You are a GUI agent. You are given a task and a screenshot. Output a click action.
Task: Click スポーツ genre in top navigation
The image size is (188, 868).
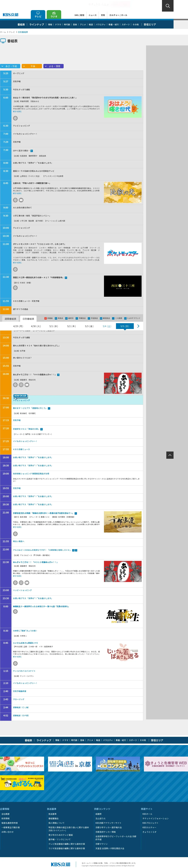click(126, 25)
